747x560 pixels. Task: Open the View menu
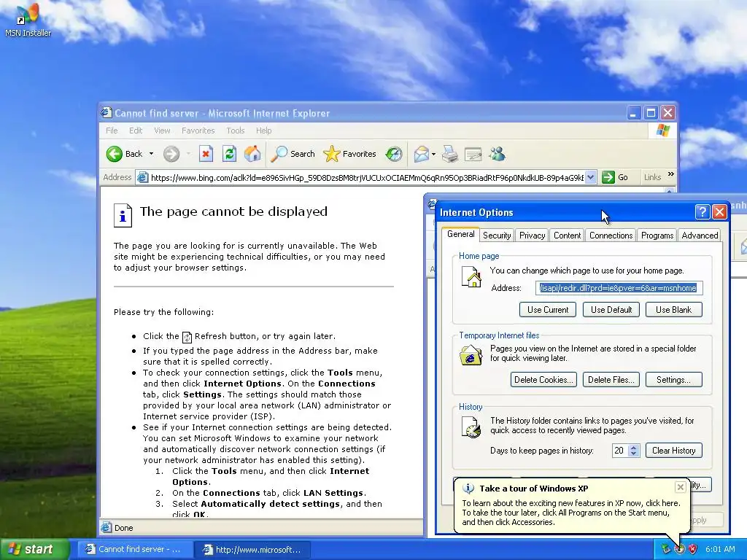point(162,131)
